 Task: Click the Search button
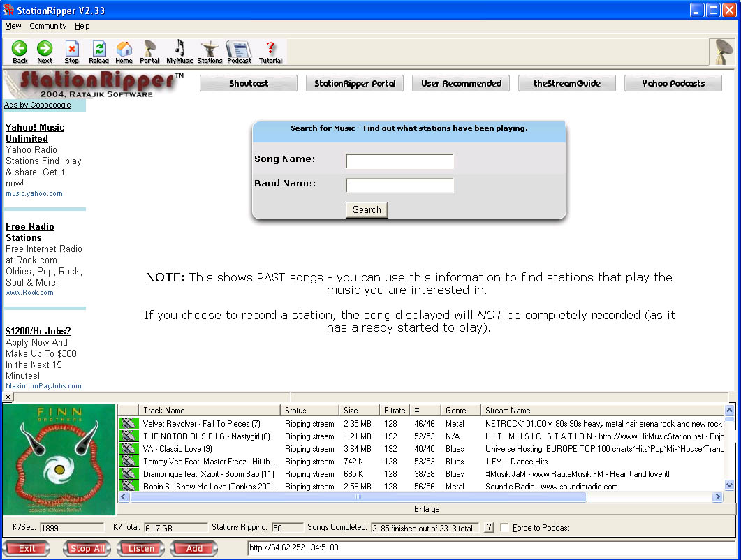(367, 209)
